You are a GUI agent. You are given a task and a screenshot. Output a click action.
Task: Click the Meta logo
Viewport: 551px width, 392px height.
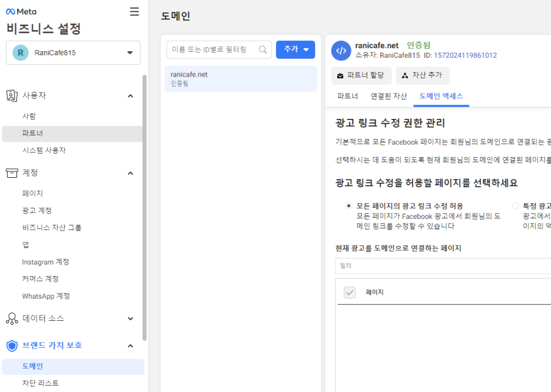[x=21, y=12]
